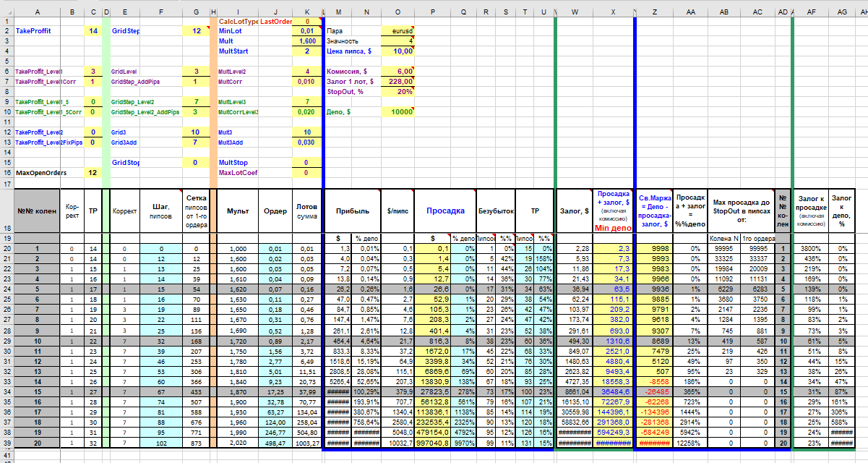Screen dimensions: 868x463
Task: Click row header 34
Action: [7, 393]
